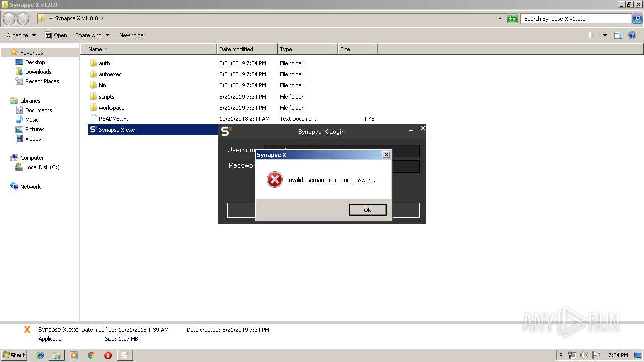
Task: Sort by Date modified column
Action: click(x=247, y=49)
